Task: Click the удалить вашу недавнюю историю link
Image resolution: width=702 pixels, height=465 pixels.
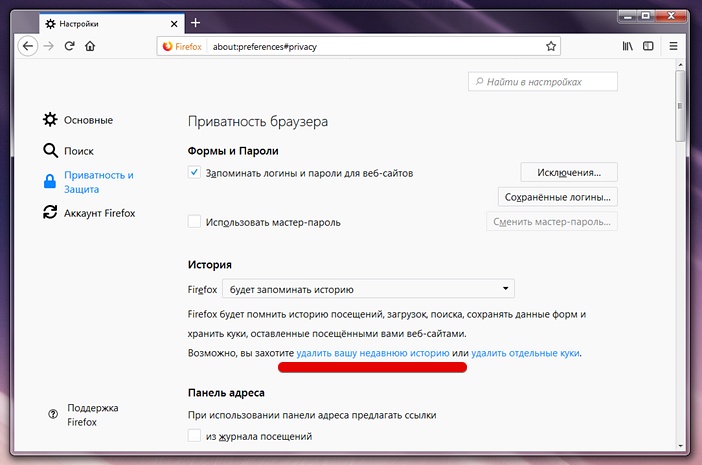Action: [372, 353]
